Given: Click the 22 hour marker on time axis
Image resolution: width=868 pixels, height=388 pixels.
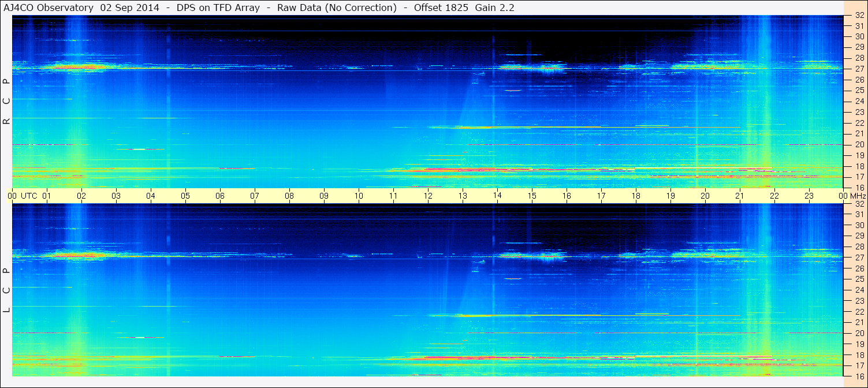Looking at the screenshot, I should (774, 196).
